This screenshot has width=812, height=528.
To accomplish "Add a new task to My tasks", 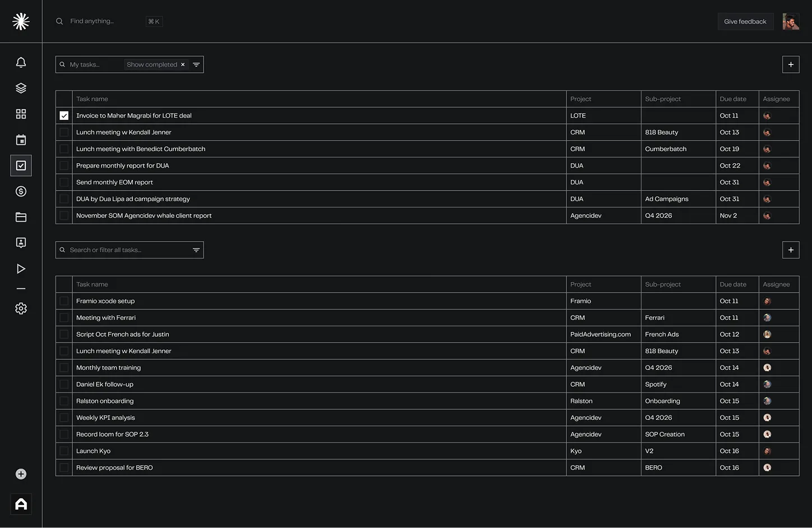I will coord(790,64).
